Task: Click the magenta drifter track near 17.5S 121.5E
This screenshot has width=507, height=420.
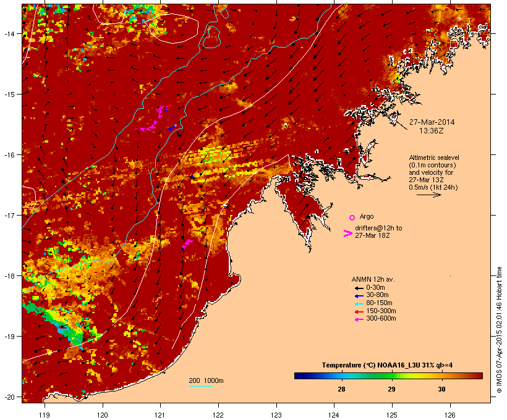Action: pos(187,243)
